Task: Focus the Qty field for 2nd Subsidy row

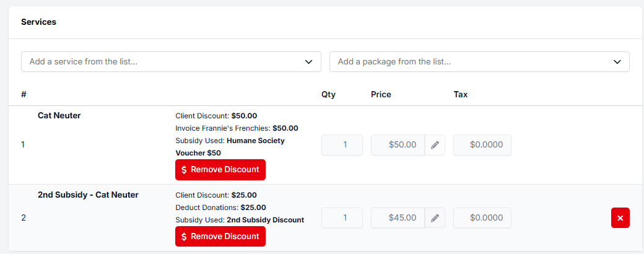Action: coord(342,218)
